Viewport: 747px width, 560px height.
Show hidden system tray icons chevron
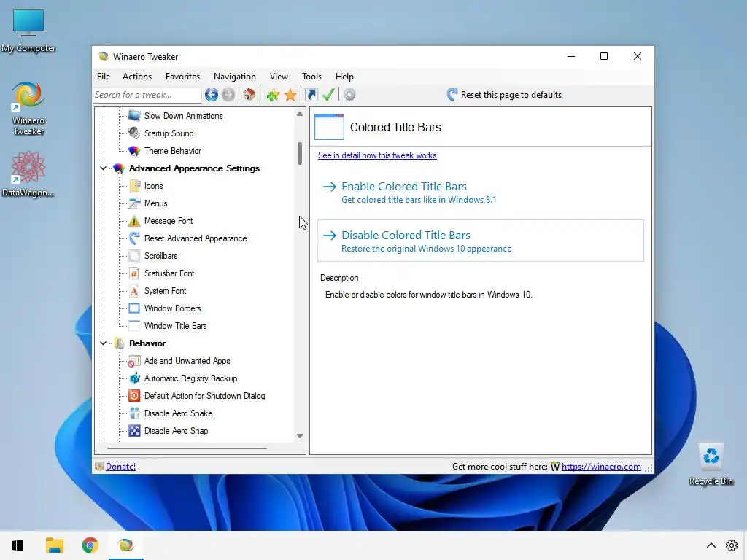click(711, 545)
